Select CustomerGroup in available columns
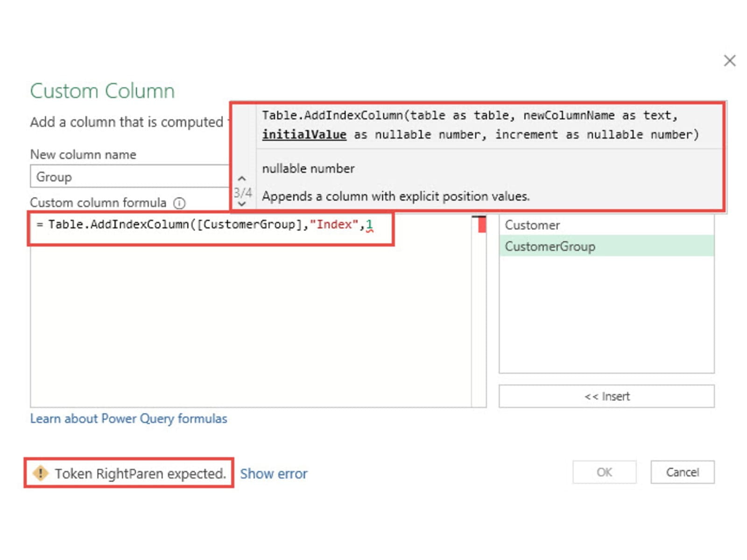Screen dimensions: 747x560 click(x=550, y=246)
